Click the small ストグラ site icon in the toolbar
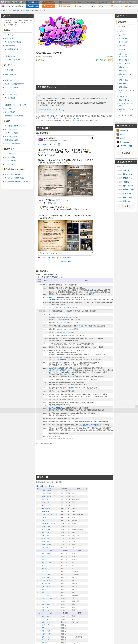 (3, 6)
